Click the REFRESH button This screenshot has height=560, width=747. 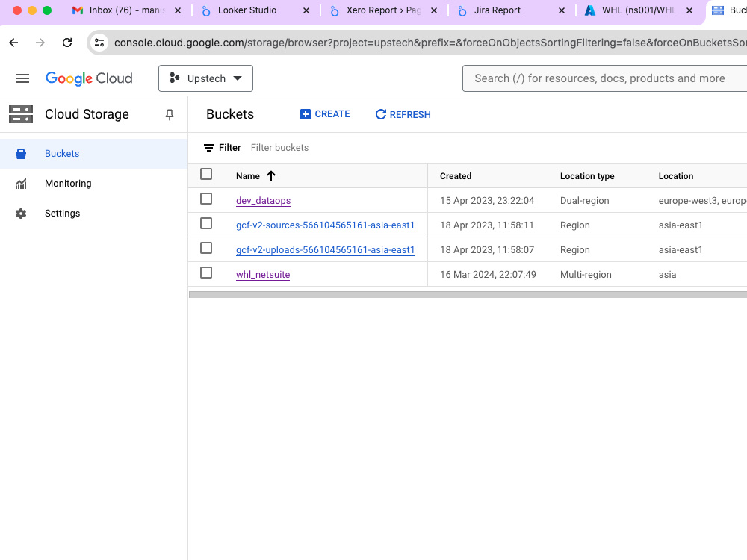(403, 114)
